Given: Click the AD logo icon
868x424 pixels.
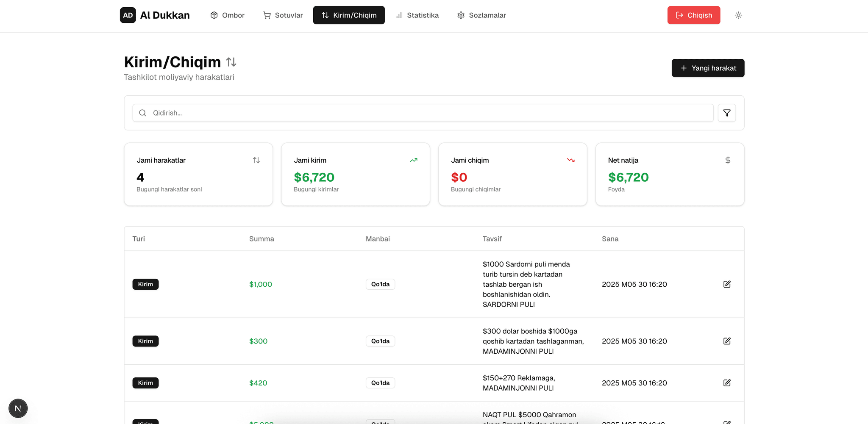Looking at the screenshot, I should [128, 15].
